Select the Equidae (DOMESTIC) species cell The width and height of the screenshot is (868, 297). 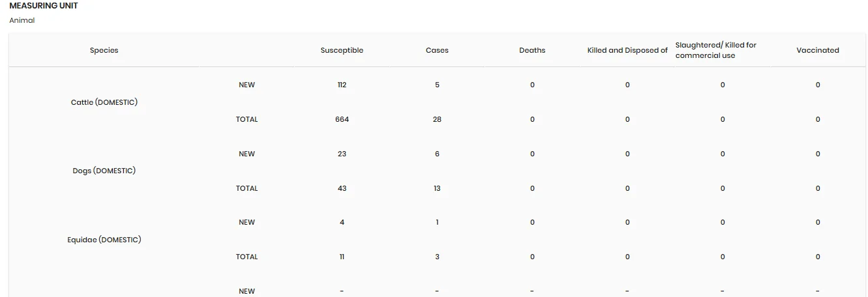pos(104,240)
